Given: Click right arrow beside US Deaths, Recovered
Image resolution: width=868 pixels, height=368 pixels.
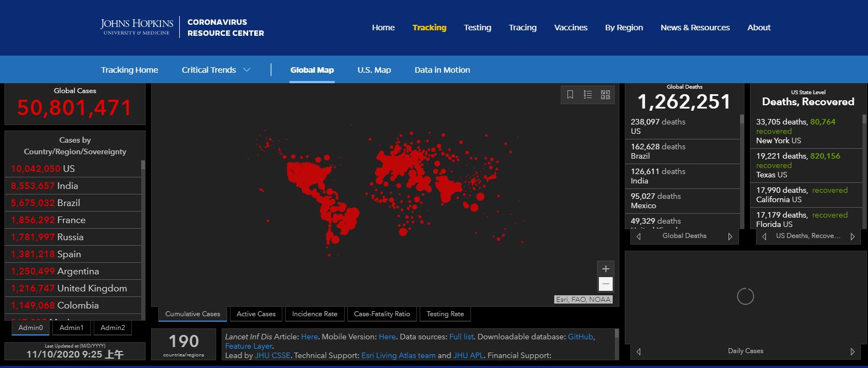Looking at the screenshot, I should pyautogui.click(x=853, y=236).
